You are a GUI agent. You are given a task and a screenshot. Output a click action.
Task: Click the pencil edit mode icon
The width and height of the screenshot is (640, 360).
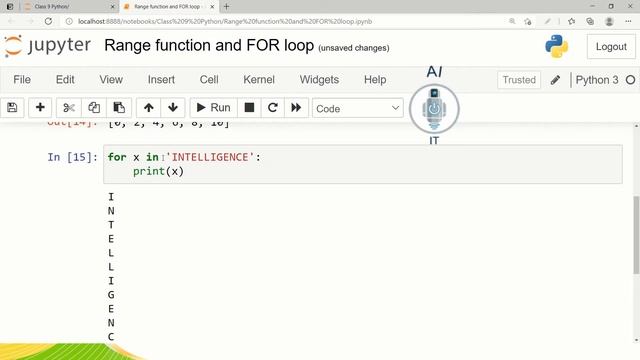click(555, 80)
